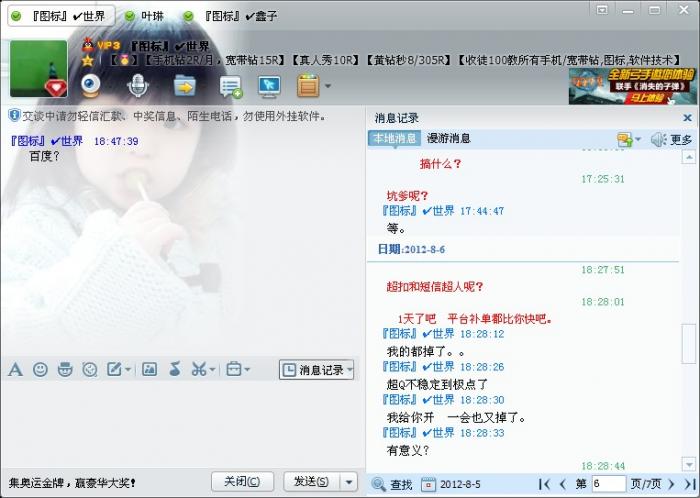This screenshot has height=498, width=700.
Task: Click the message text 有意义？
Action: pos(408,451)
